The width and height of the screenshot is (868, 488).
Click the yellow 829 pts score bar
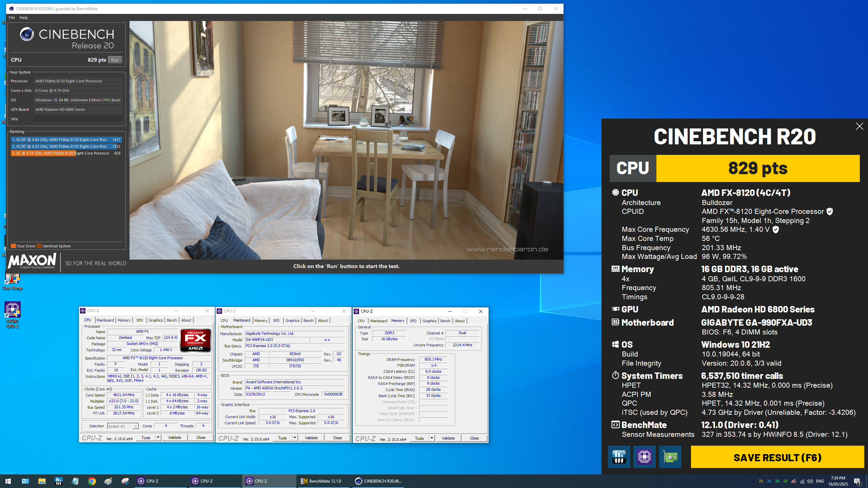coord(758,168)
